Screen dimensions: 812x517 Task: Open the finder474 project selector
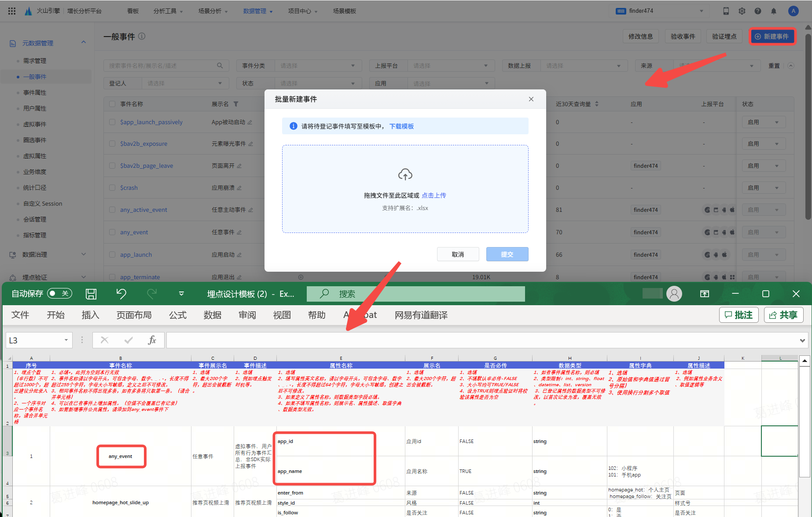point(660,11)
